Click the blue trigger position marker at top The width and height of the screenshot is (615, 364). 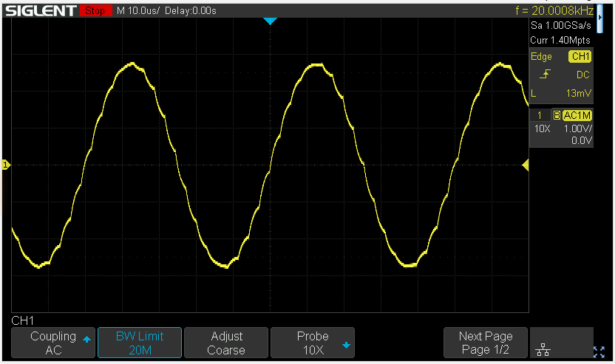coord(270,21)
